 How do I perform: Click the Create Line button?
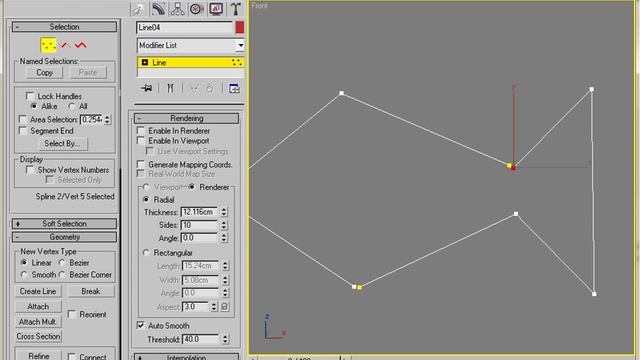pos(38,291)
